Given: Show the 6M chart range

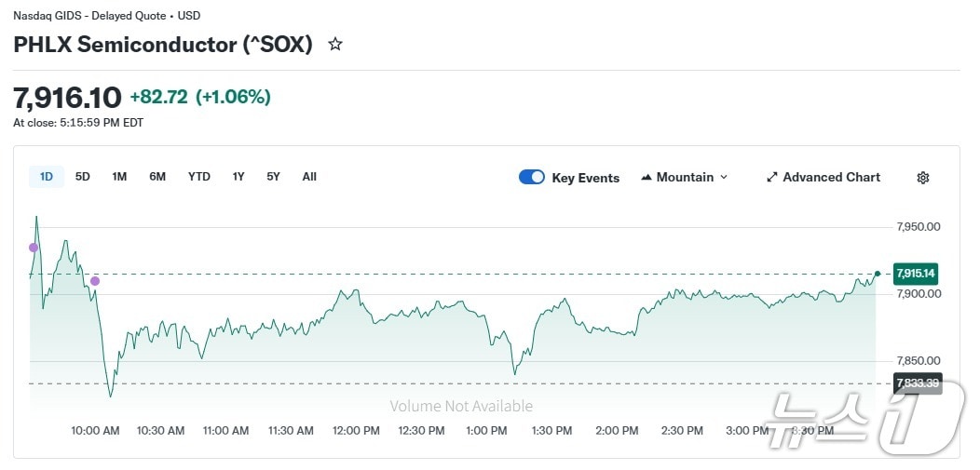Looking at the screenshot, I should tap(157, 177).
